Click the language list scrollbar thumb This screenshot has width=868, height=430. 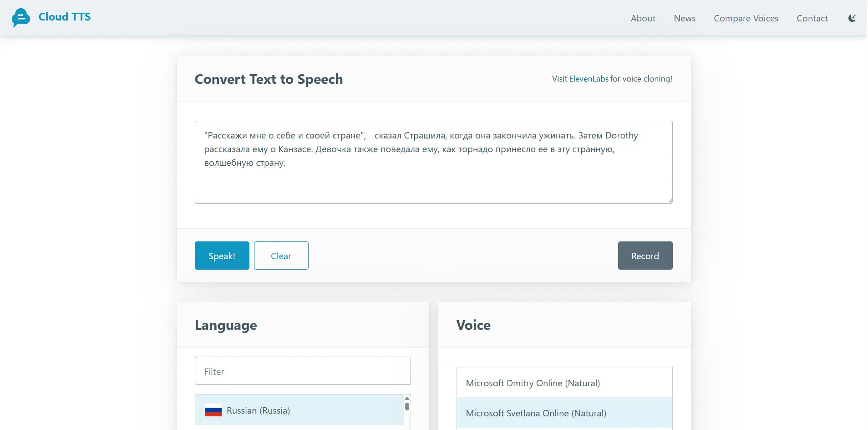[407, 406]
